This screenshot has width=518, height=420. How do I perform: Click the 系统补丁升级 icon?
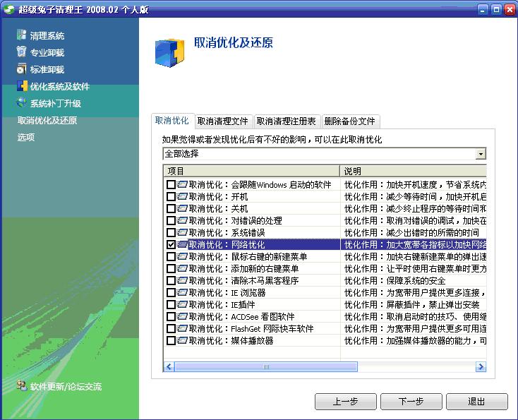[22, 103]
